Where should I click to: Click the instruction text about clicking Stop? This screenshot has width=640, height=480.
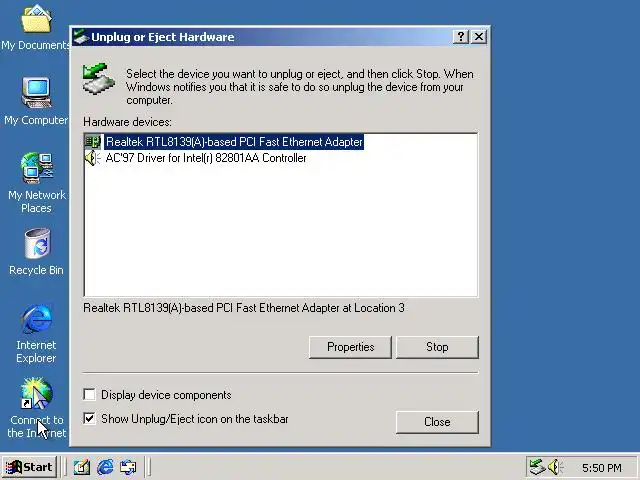(x=300, y=87)
